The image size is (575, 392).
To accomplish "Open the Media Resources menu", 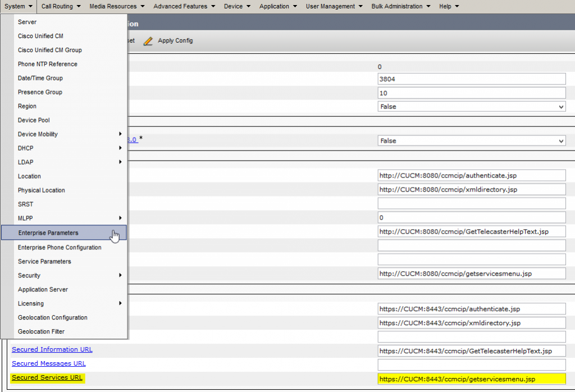I will 117,6.
